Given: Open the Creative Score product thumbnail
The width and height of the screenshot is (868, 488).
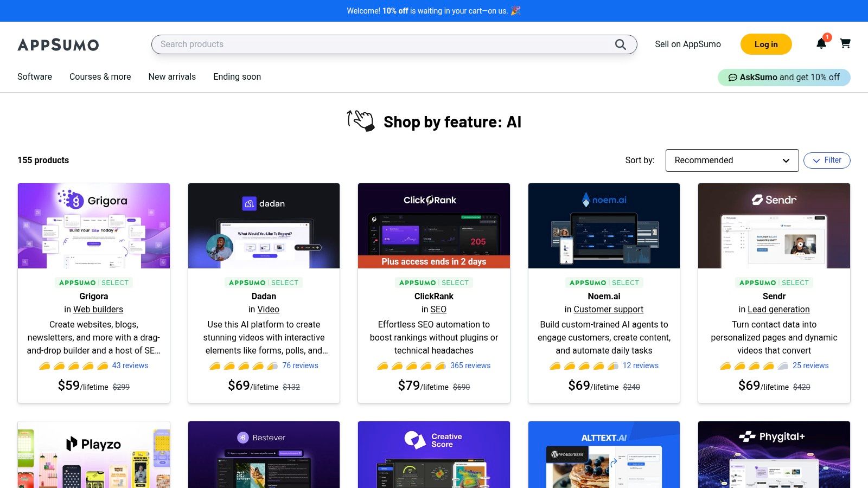Looking at the screenshot, I should (434, 454).
